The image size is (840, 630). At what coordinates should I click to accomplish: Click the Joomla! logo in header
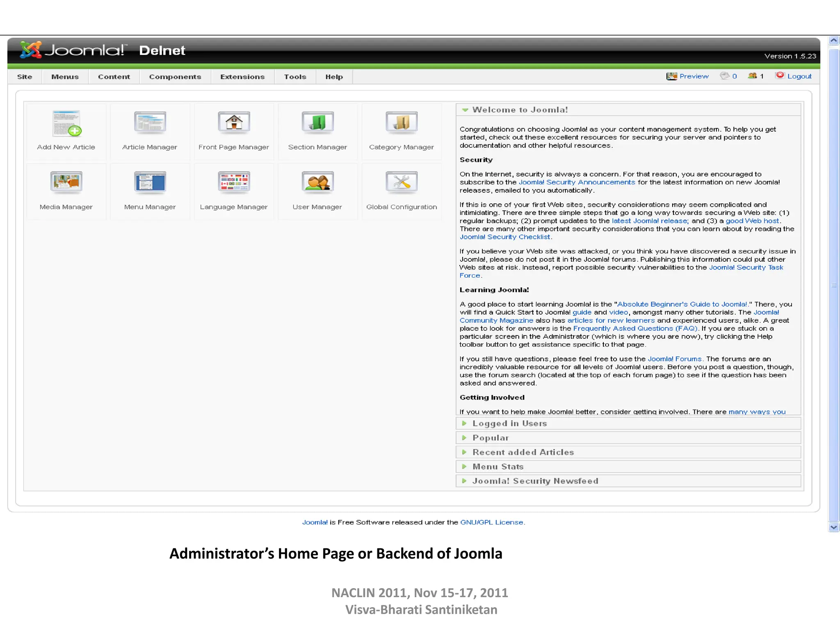pyautogui.click(x=73, y=50)
